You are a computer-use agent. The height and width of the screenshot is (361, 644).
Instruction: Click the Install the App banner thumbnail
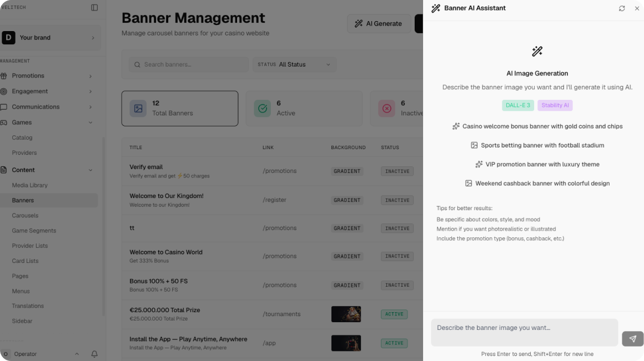[346, 343]
